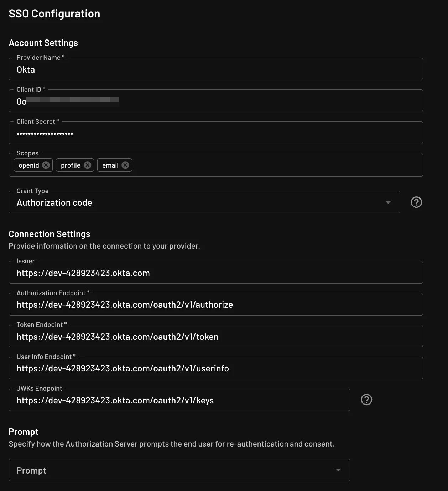Image resolution: width=448 pixels, height=491 pixels.
Task: Remove the openid scope chip
Action: coord(46,165)
